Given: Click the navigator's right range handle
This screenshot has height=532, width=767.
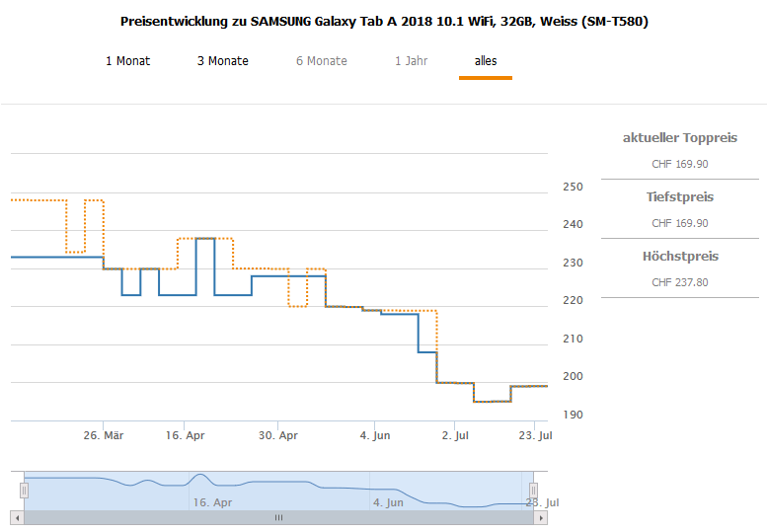Looking at the screenshot, I should pyautogui.click(x=533, y=491).
